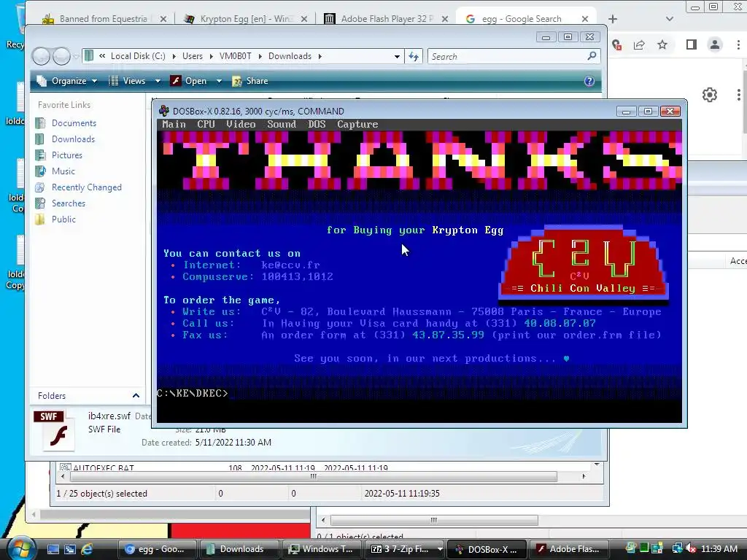Click the Windows Start orb
Viewport: 747px width, 560px height.
coord(20,548)
